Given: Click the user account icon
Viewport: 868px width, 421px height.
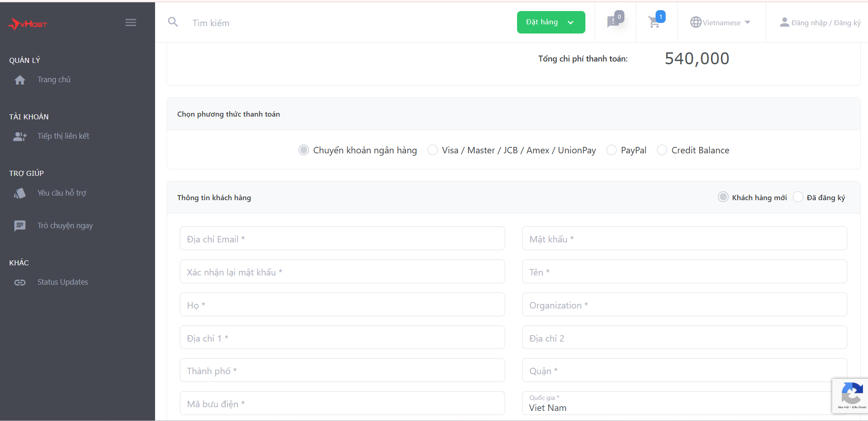Looking at the screenshot, I should (784, 22).
